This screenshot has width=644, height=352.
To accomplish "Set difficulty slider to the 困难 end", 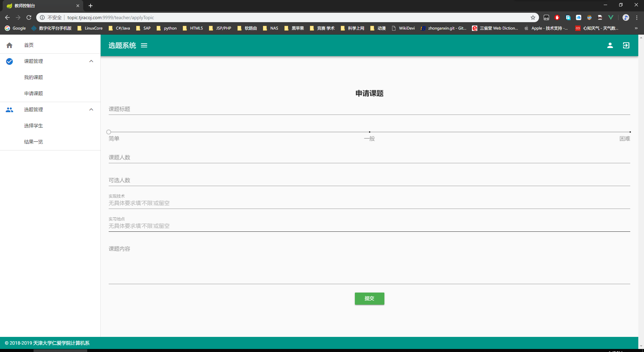I will (x=630, y=132).
